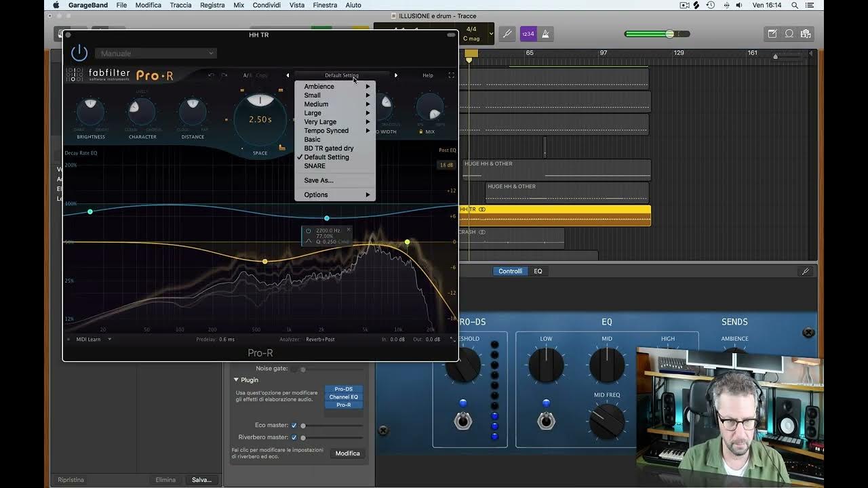
Task: Click the Default Setting preset name button
Action: coord(342,75)
